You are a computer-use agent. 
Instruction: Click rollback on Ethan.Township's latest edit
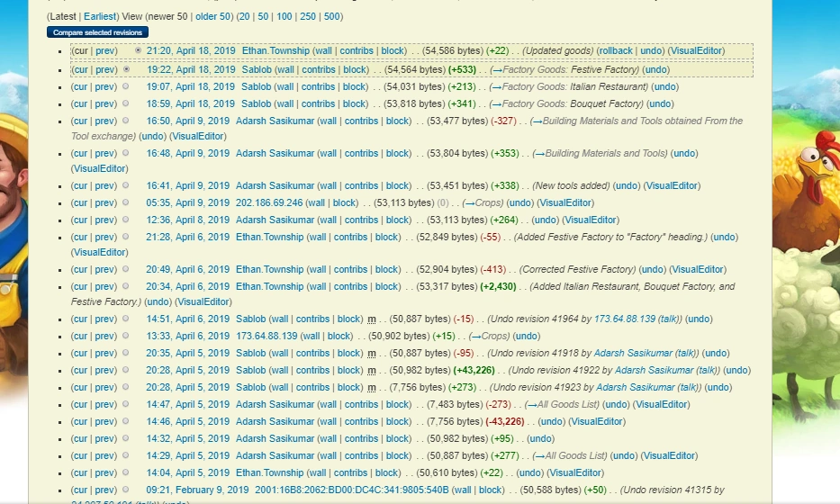(615, 50)
